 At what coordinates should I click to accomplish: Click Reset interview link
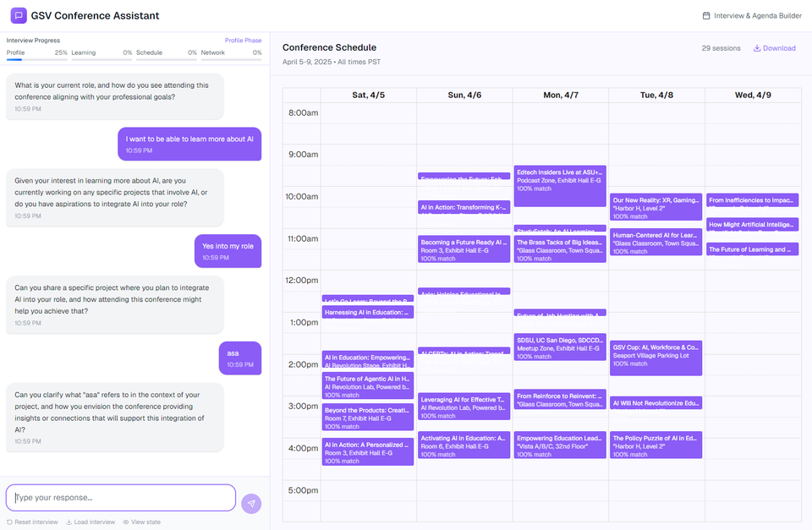point(33,522)
